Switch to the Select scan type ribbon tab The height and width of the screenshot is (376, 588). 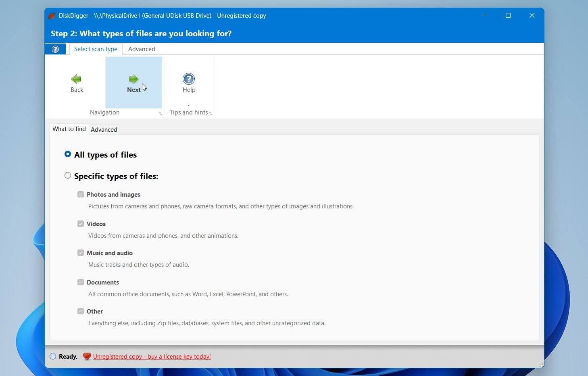[96, 49]
